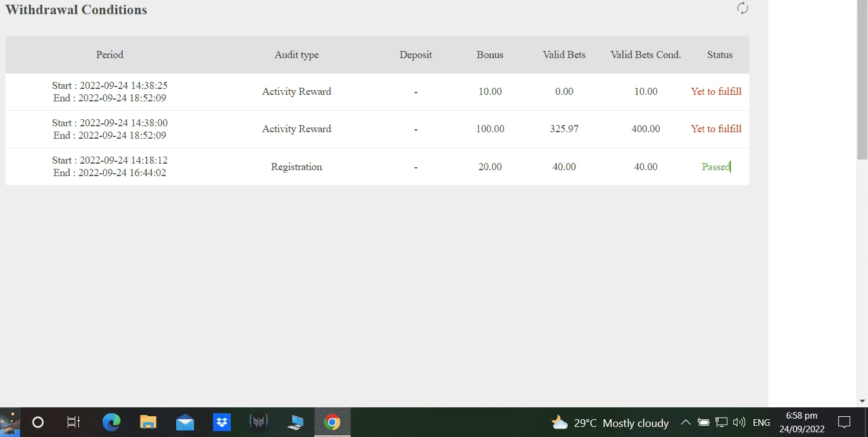Screen dimensions: 868x437
Task: Click the Period column header
Action: pyautogui.click(x=110, y=55)
